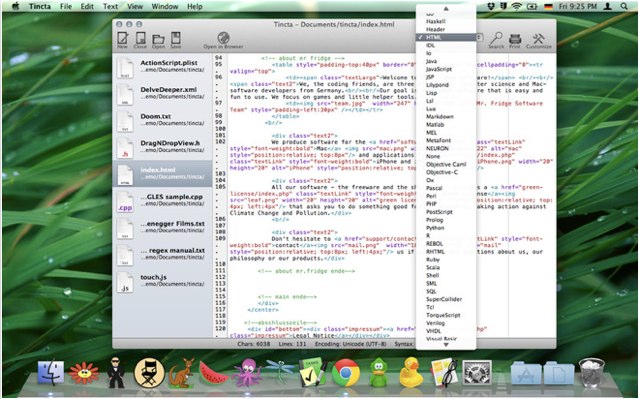Viewport: 639px width, 399px height.
Task: Select None in the syntax menu
Action: [446, 157]
